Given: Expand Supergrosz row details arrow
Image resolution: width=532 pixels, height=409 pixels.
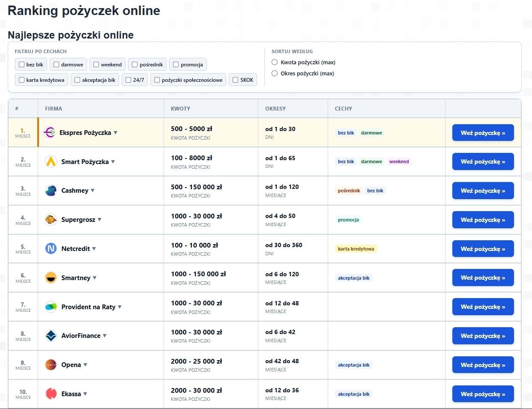Looking at the screenshot, I should pyautogui.click(x=99, y=220).
